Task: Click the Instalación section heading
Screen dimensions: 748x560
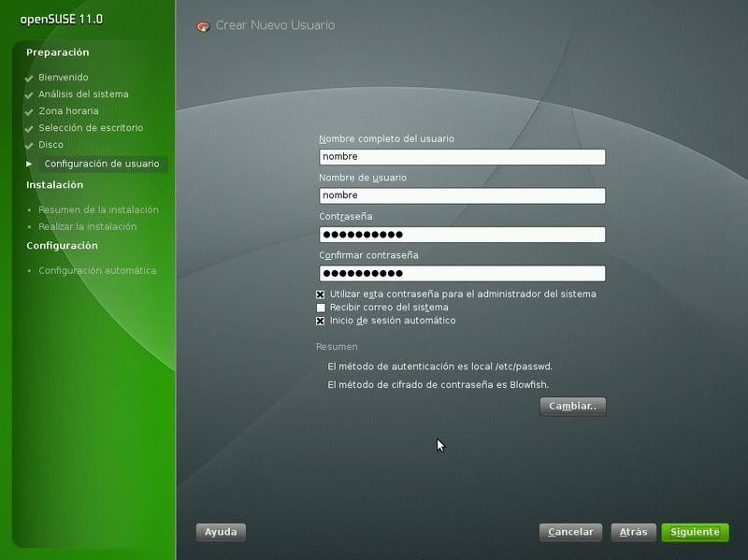Action: (x=55, y=184)
